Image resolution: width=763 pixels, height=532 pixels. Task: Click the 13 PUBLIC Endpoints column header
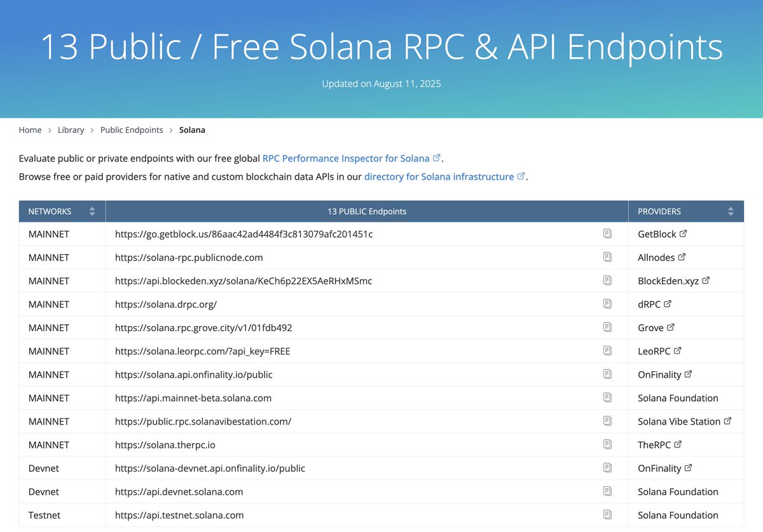pyautogui.click(x=367, y=211)
